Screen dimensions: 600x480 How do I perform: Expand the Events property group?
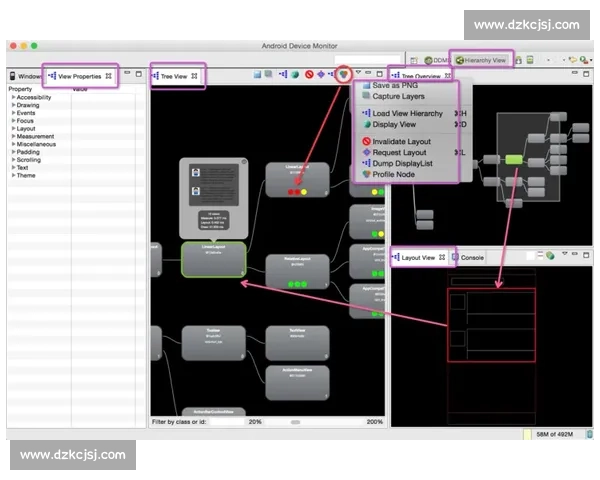[13, 113]
